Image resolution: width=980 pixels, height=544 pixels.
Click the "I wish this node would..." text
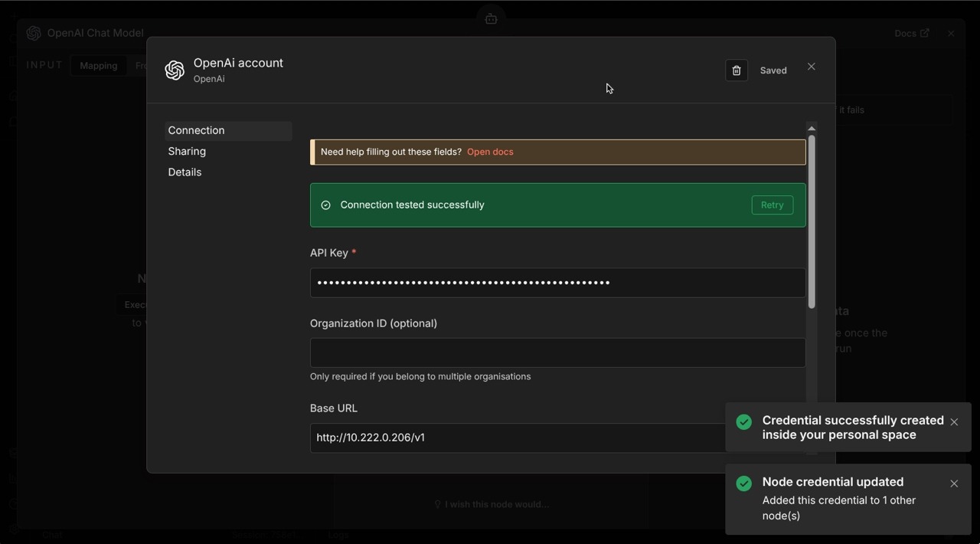pyautogui.click(x=497, y=504)
